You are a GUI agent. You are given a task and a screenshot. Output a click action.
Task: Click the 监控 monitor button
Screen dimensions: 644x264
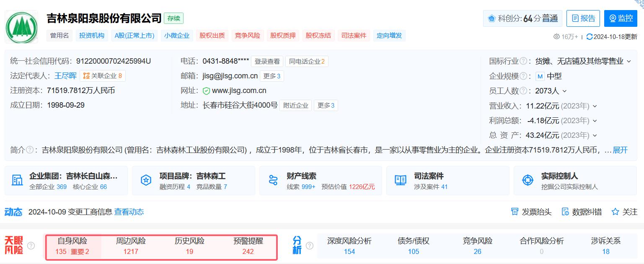click(x=621, y=18)
